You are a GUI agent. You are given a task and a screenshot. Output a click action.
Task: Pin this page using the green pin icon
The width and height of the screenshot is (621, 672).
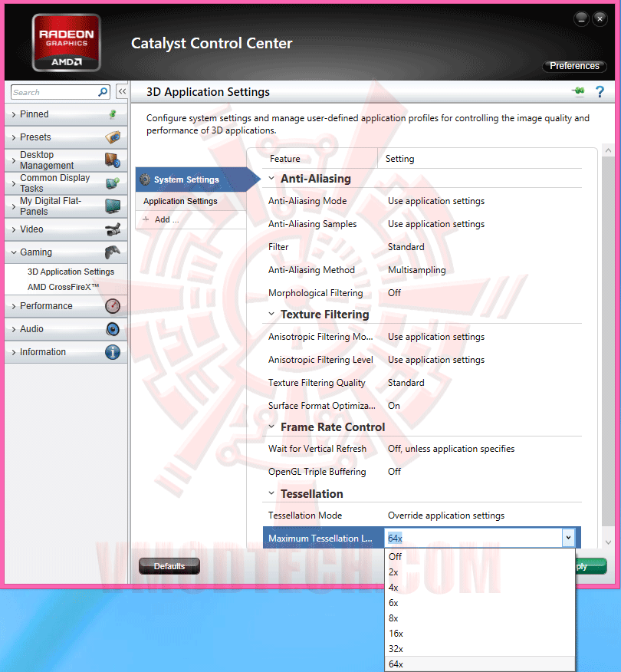[x=578, y=91]
